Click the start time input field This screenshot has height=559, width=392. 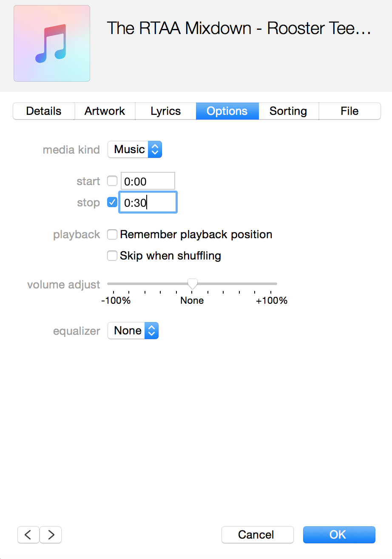tap(148, 181)
